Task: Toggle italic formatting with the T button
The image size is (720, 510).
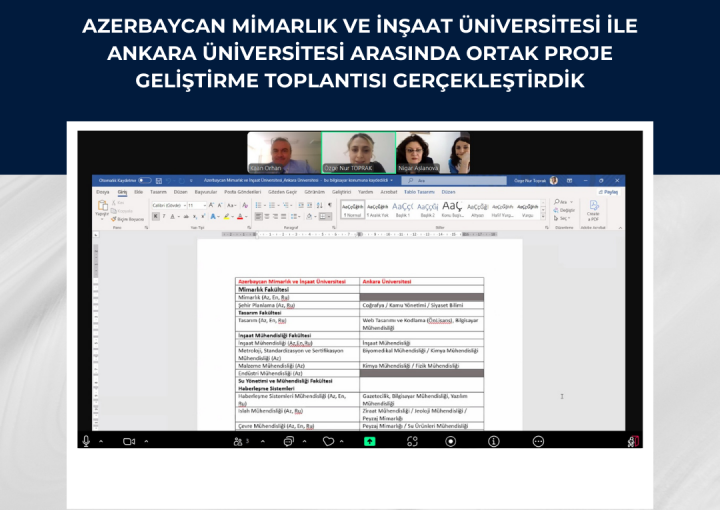Action: pyautogui.click(x=164, y=216)
